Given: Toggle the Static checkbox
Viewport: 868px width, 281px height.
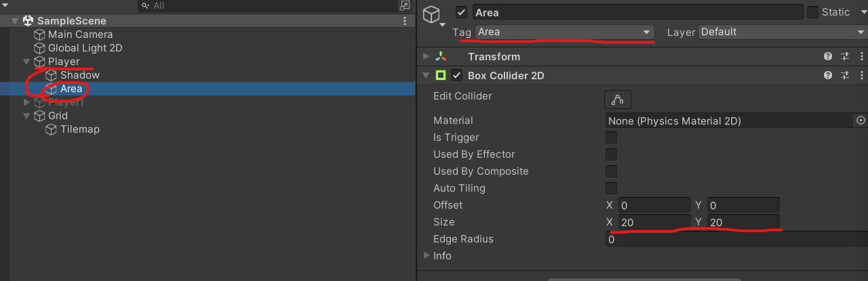Looking at the screenshot, I should [812, 12].
